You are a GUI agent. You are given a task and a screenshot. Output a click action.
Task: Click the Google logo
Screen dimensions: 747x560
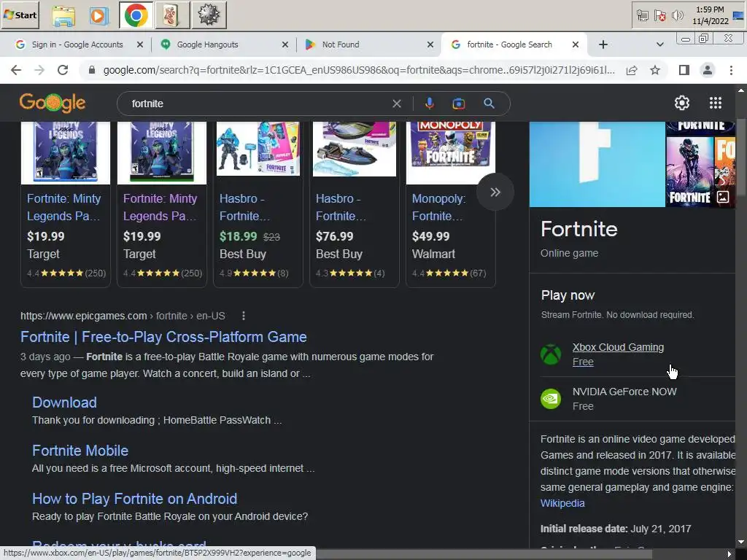53,102
